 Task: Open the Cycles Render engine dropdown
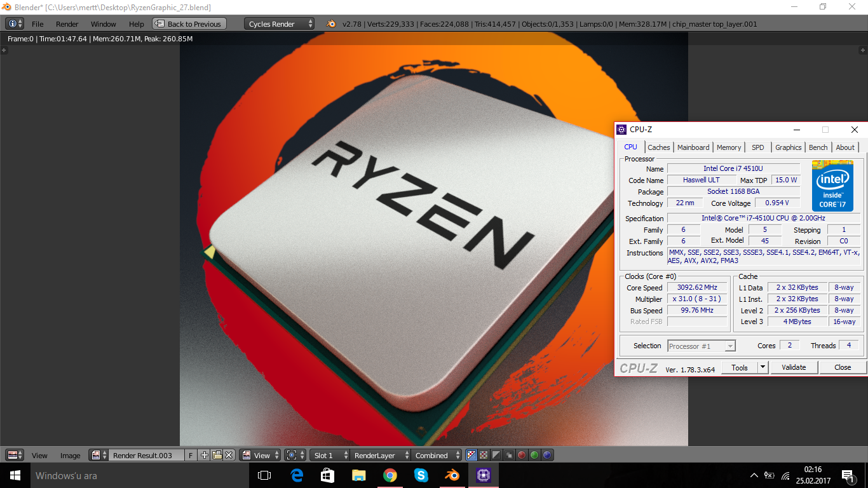tap(279, 24)
